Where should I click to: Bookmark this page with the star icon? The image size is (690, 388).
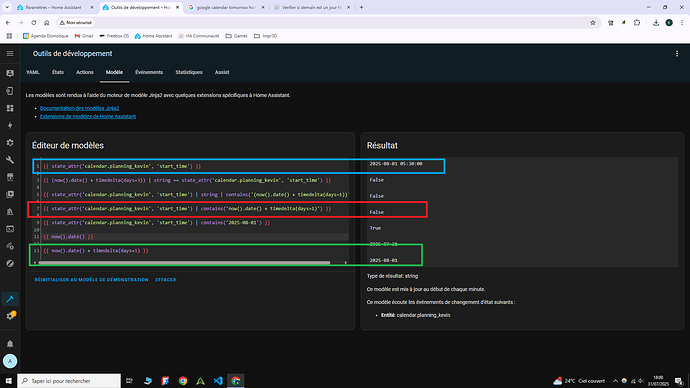[593, 22]
